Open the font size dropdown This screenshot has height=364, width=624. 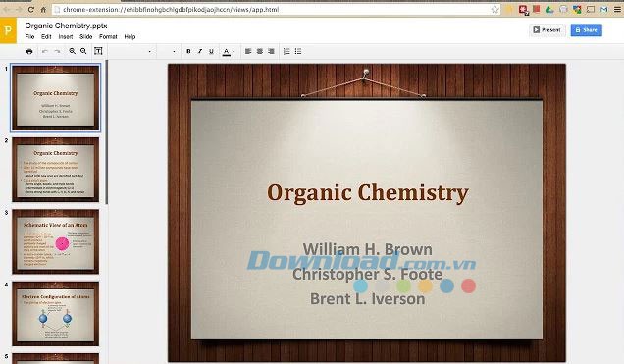168,51
